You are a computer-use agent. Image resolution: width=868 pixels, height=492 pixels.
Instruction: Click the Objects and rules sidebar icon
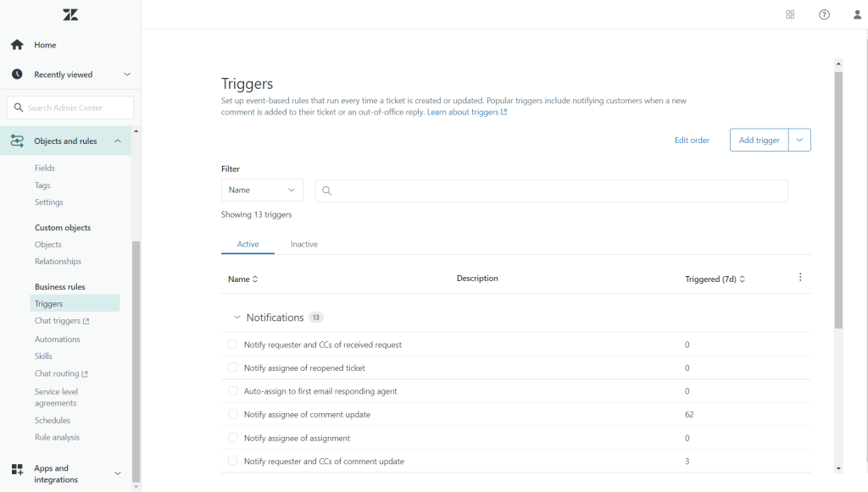pos(16,140)
